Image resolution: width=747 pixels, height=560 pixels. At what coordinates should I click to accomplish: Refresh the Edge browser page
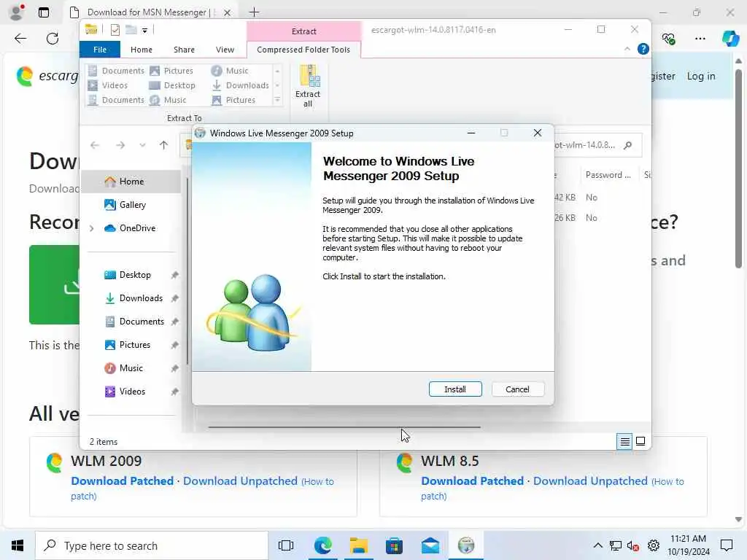53,39
